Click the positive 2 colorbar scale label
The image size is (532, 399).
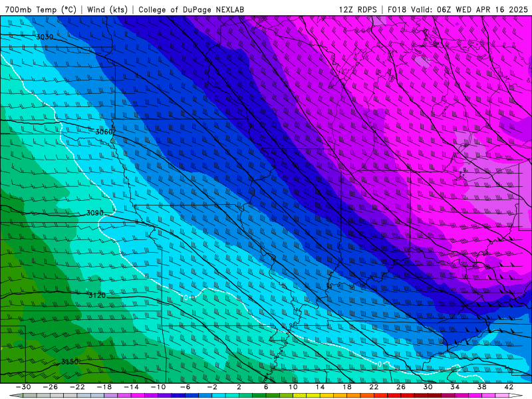coord(239,387)
